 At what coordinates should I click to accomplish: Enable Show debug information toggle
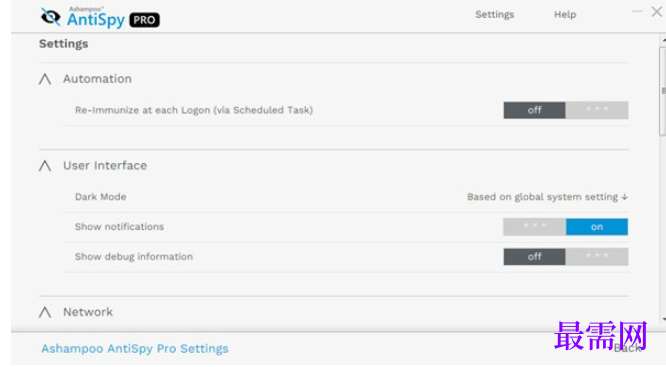566,257
